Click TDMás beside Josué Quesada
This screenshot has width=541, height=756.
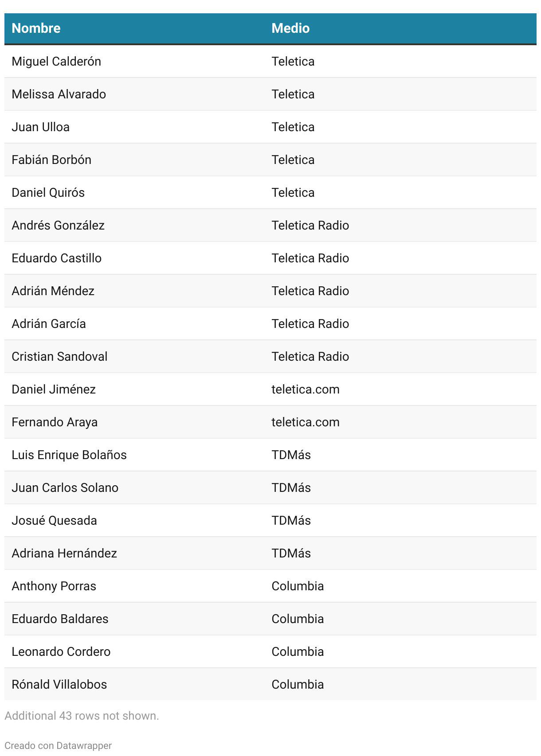[291, 520]
